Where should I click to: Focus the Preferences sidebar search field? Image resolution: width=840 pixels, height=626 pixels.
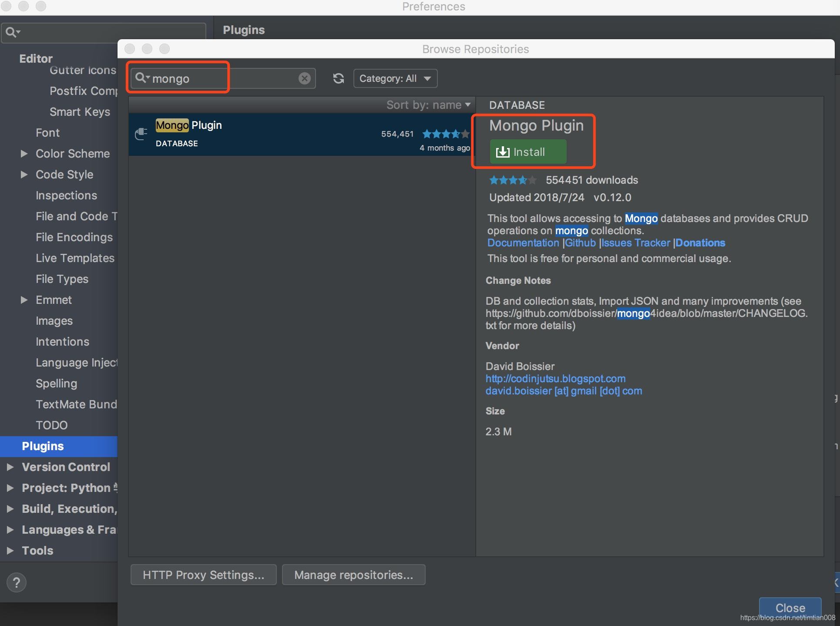[104, 32]
